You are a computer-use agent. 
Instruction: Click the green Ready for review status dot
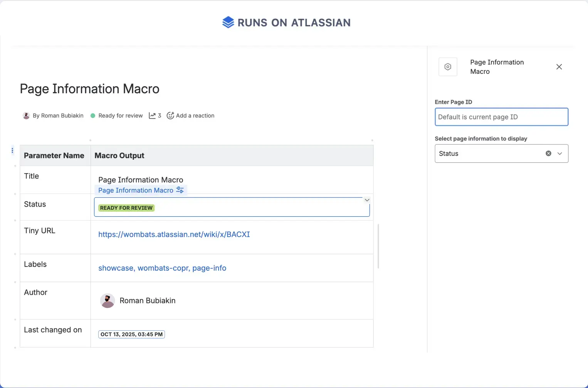(93, 115)
